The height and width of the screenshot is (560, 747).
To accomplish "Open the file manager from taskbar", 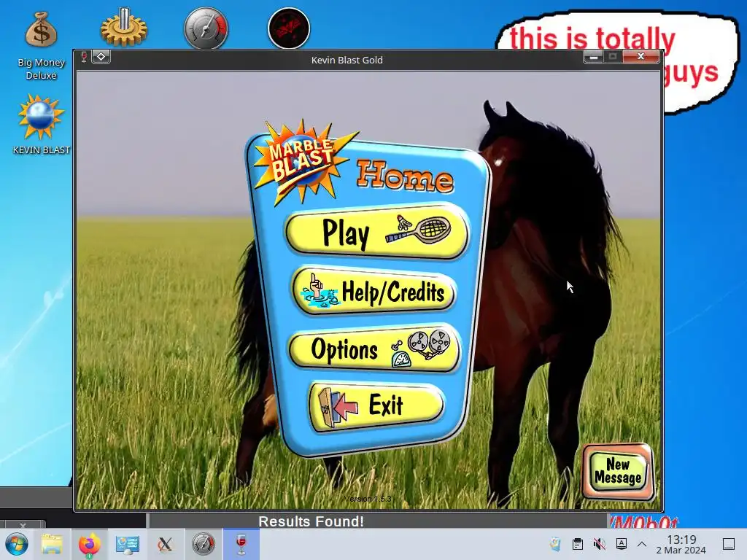I will pos(52,544).
